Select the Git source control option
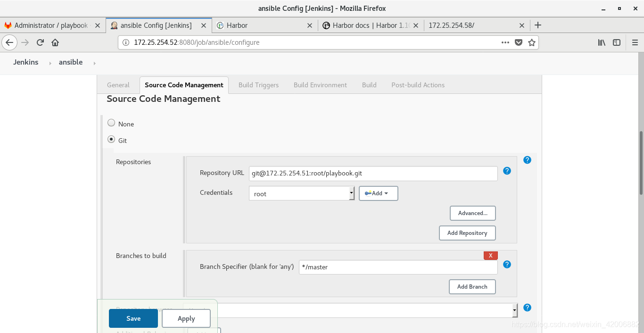This screenshot has height=333, width=644. pyautogui.click(x=111, y=139)
